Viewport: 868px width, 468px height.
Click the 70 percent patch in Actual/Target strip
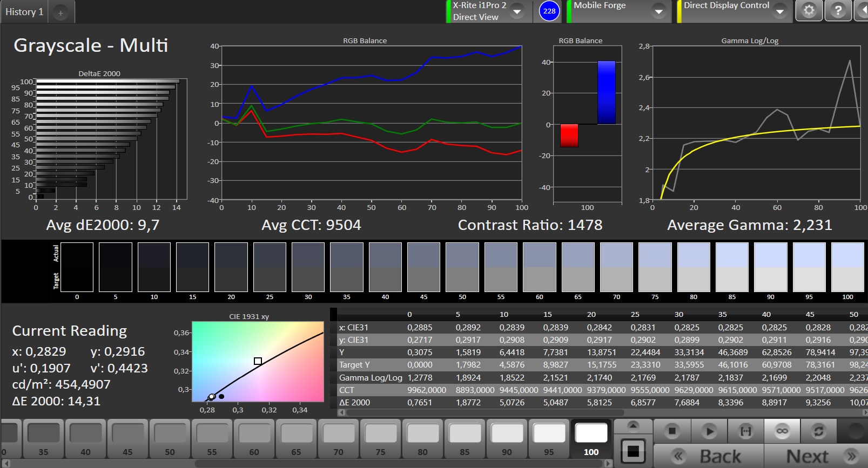tap(616, 267)
